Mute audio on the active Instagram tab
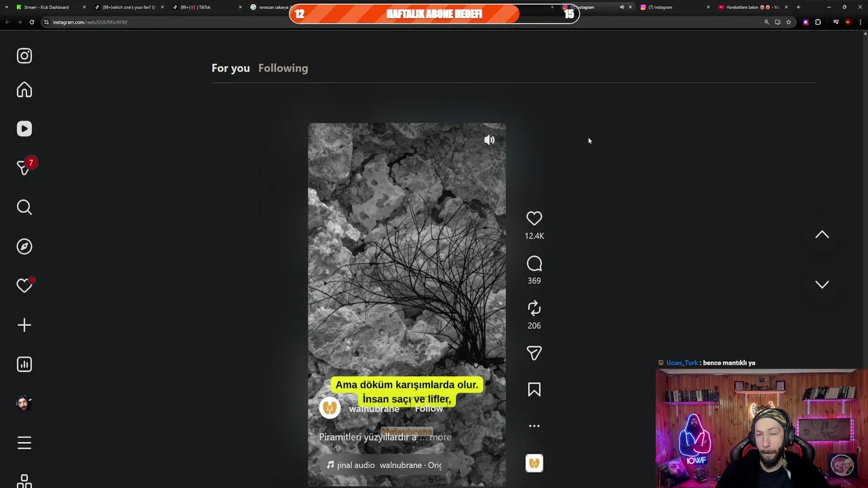The height and width of the screenshot is (488, 868). (x=622, y=7)
